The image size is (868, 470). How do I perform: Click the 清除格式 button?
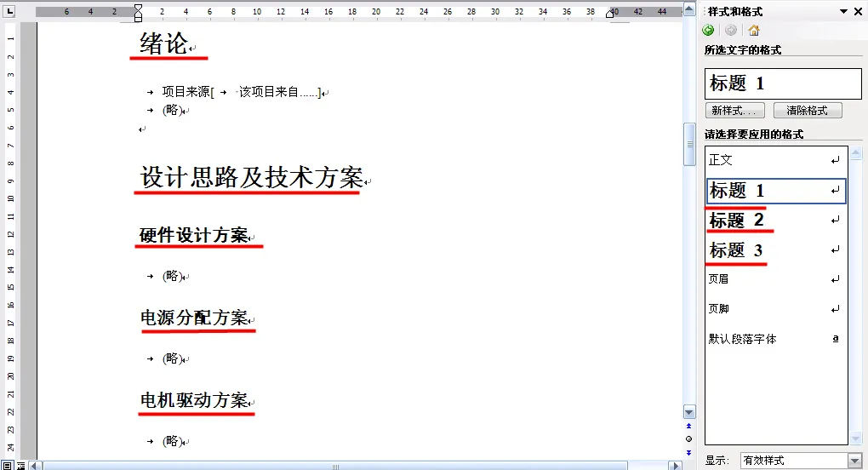tap(808, 110)
